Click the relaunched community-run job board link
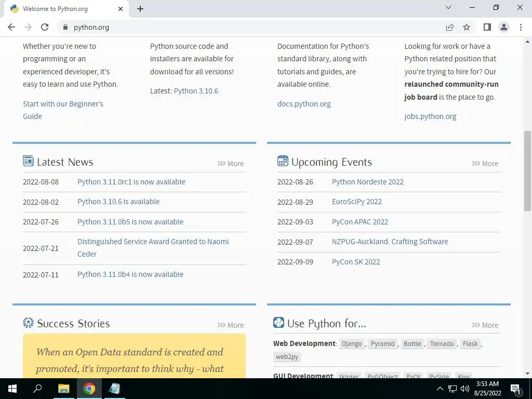Viewport: 532px width, 399px height. [451, 90]
